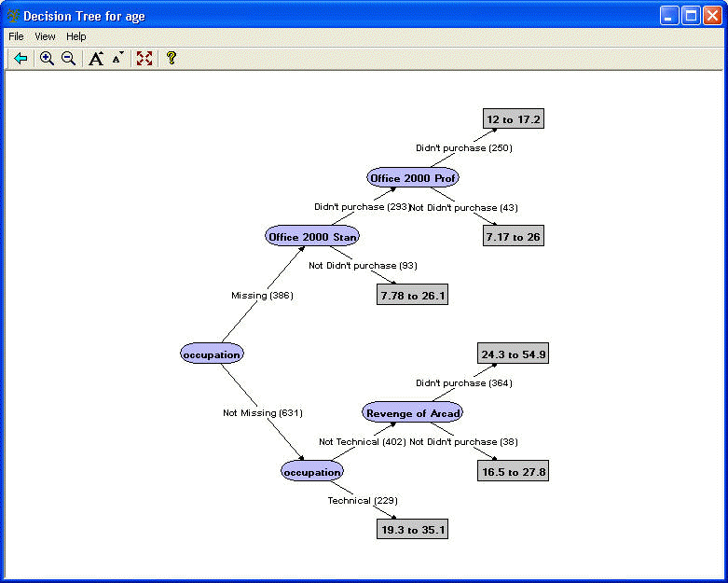Select the root occupation node
728x583 pixels.
[x=213, y=354]
